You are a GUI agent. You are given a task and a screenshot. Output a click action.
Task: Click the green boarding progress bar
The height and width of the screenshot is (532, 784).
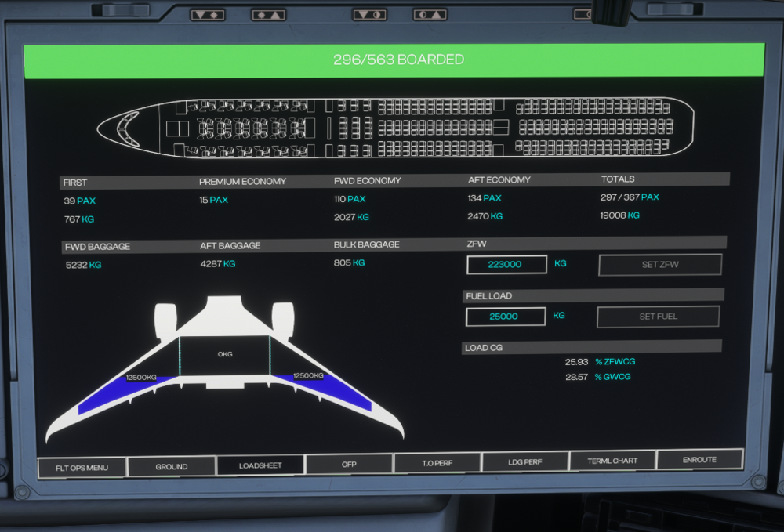pos(394,60)
